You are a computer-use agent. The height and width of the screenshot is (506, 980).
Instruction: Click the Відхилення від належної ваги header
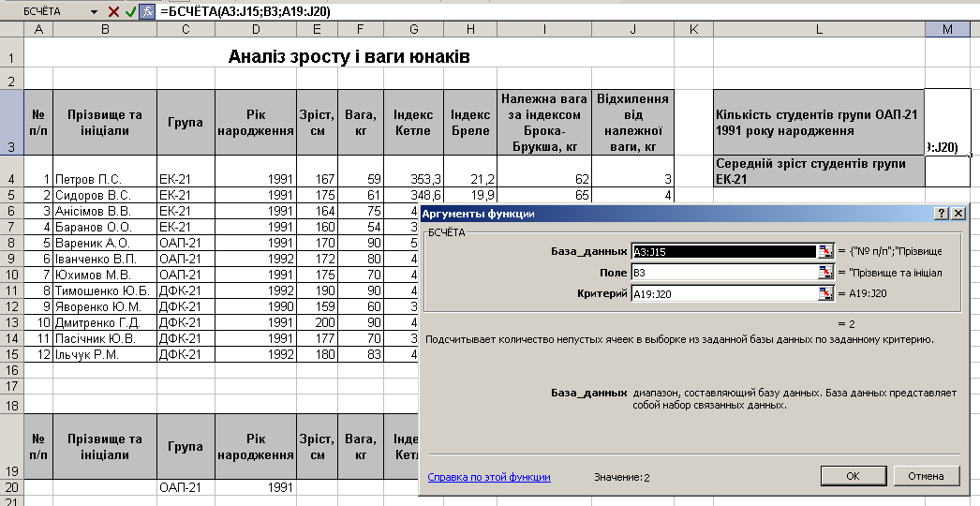(632, 122)
